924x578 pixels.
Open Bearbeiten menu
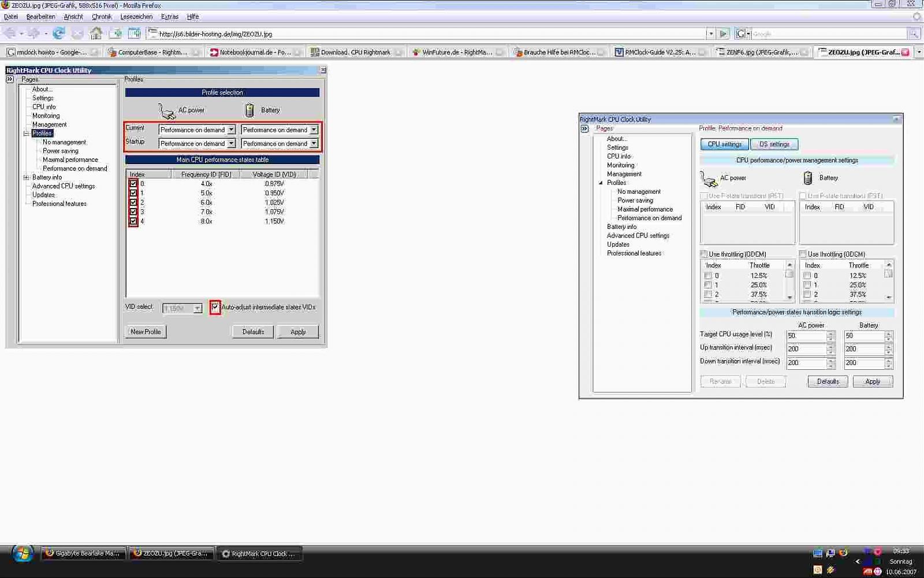click(x=41, y=17)
